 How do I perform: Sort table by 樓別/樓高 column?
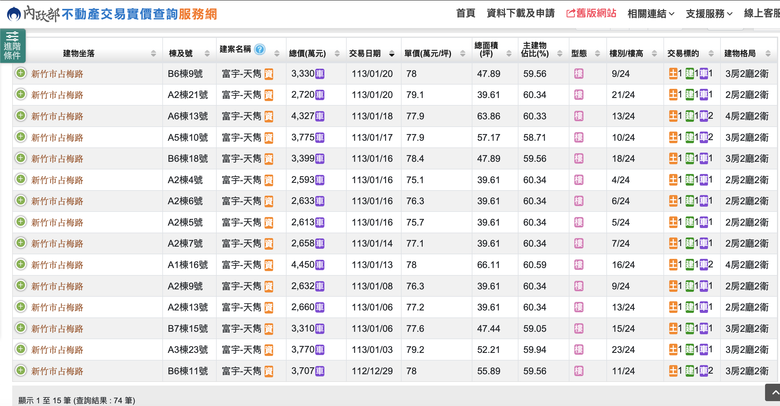click(654, 53)
